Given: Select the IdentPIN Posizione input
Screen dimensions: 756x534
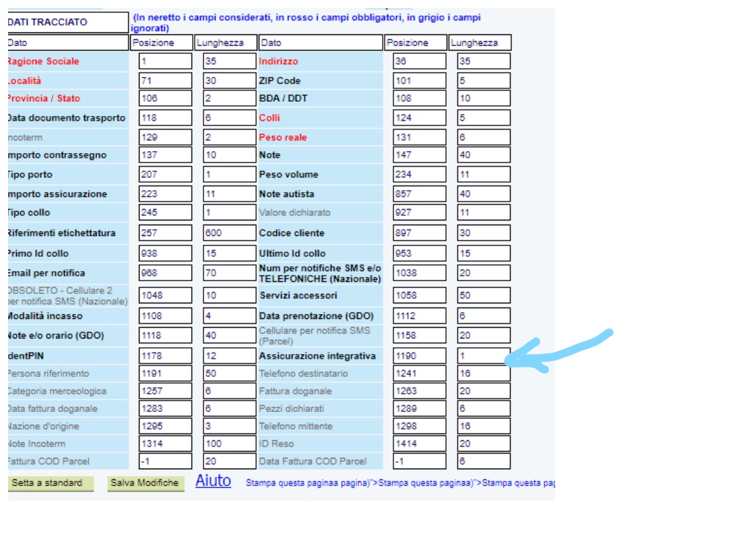Looking at the screenshot, I should (x=165, y=356).
